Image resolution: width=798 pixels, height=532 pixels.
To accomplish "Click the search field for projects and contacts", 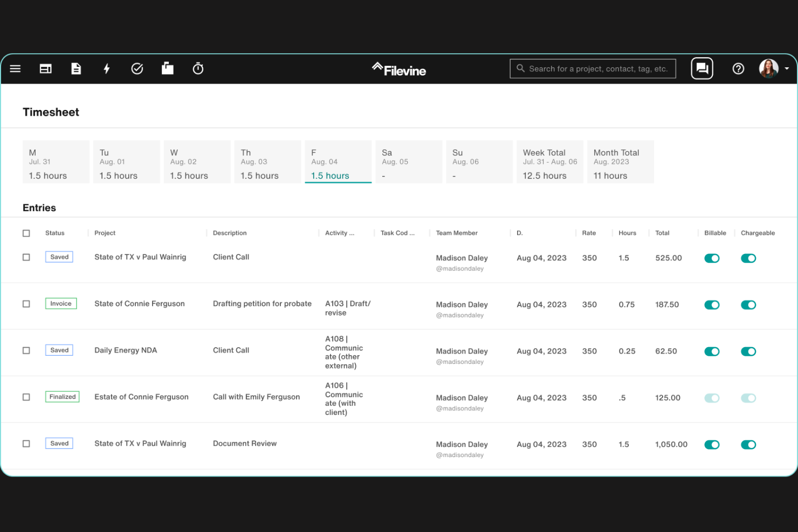I will (x=593, y=68).
